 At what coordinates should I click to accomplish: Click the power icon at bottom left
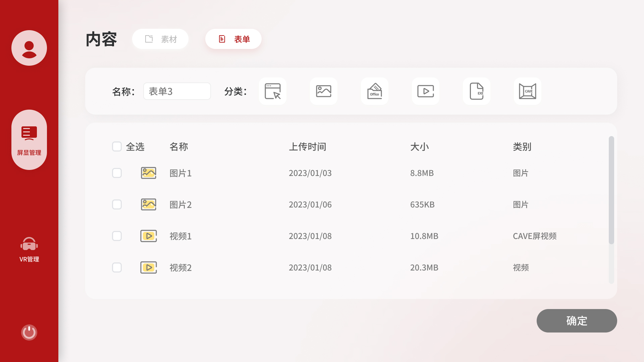[29, 332]
